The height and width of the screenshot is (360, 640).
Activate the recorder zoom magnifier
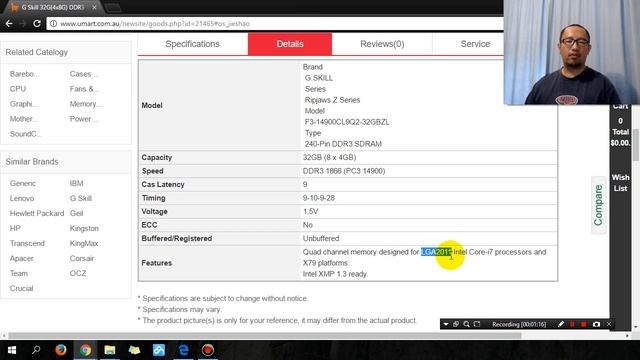click(467, 324)
